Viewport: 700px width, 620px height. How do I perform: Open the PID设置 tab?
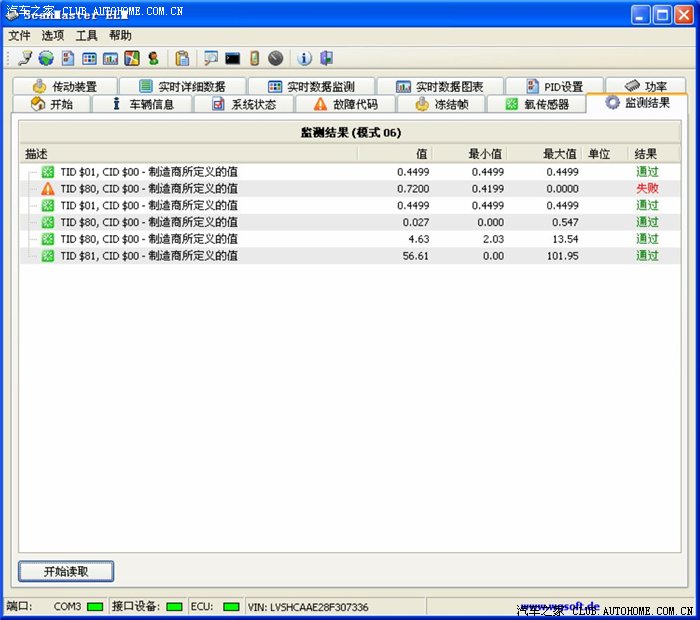pos(553,87)
